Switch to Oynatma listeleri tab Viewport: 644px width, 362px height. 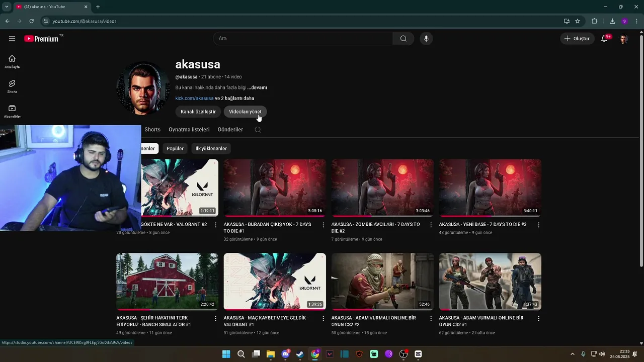coord(189,130)
